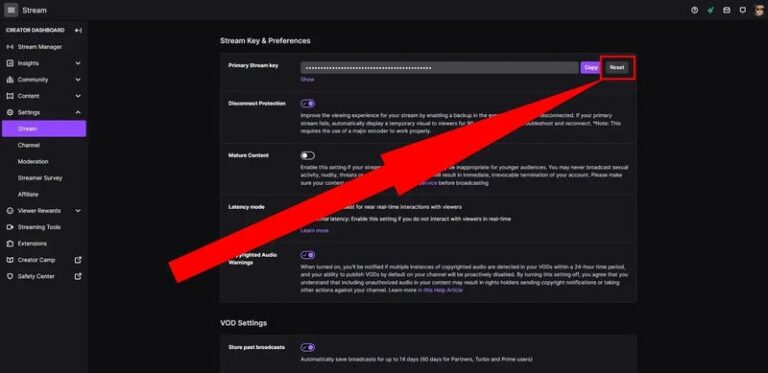The height and width of the screenshot is (373, 768).
Task: Click the Creator Camp book icon
Action: coord(10,260)
